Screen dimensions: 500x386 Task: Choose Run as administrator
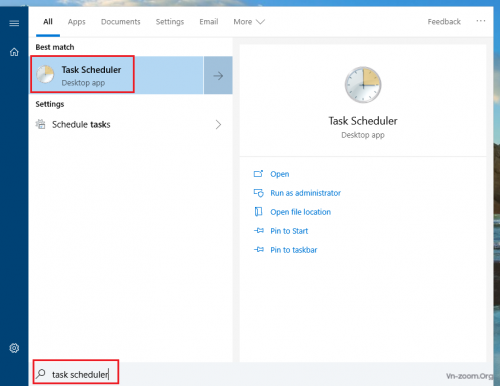305,193
